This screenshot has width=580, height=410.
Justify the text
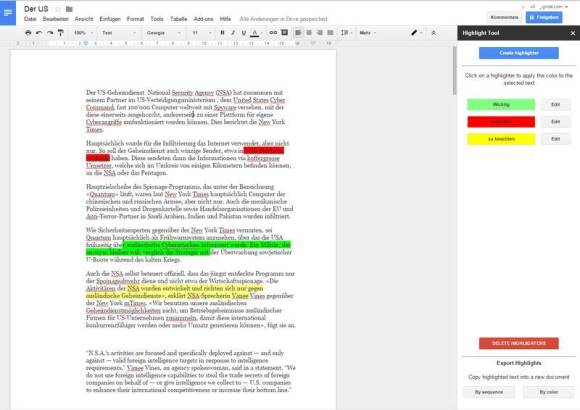[330, 33]
